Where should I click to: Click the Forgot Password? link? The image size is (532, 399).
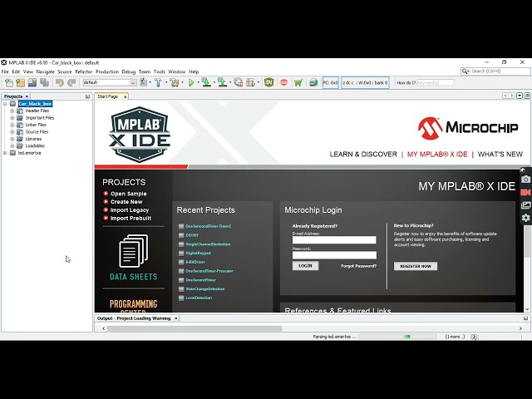tap(359, 266)
